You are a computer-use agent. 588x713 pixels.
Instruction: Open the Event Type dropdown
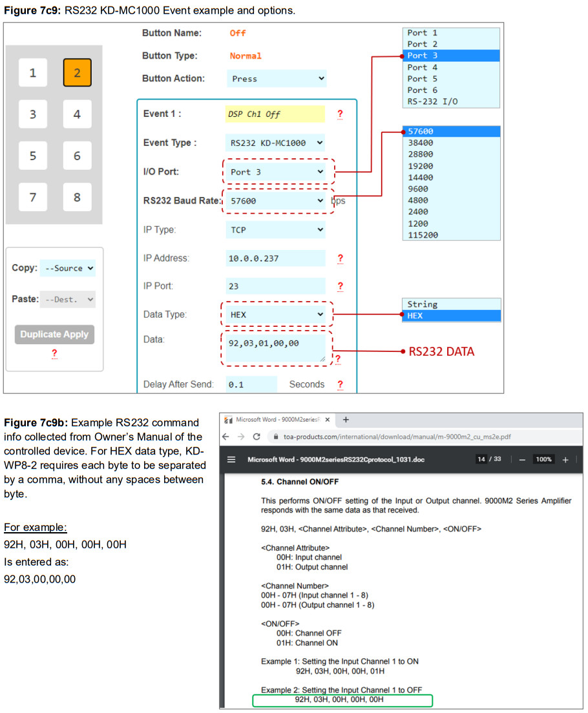[276, 143]
